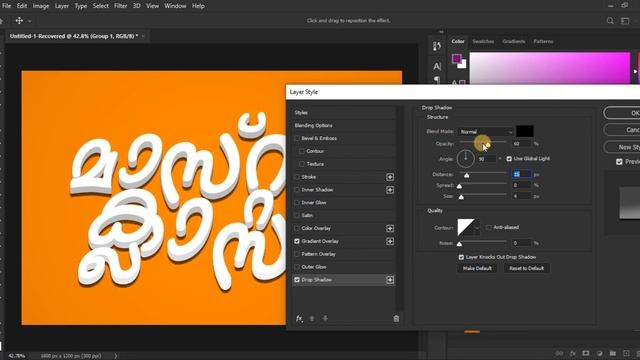Click the Spread slider handle
The image size is (640, 360).
coord(460,186)
